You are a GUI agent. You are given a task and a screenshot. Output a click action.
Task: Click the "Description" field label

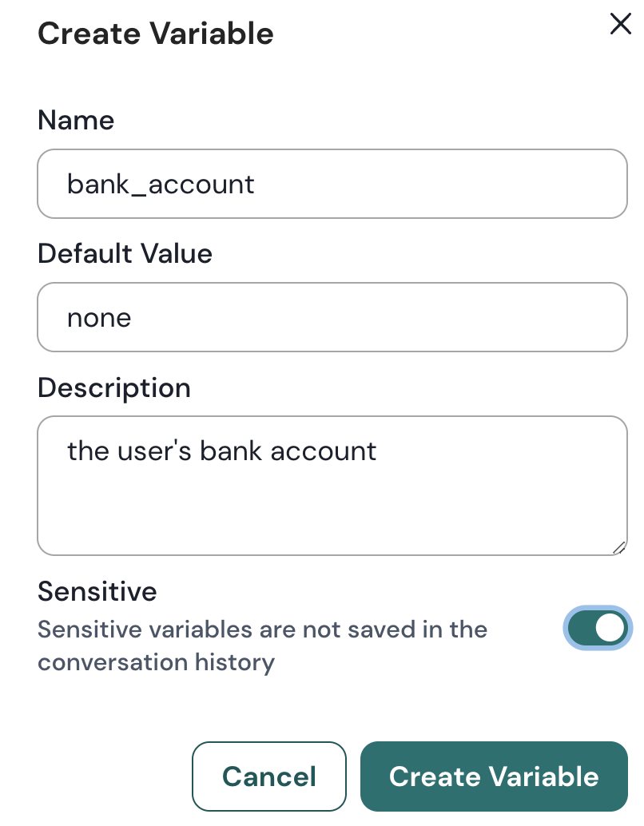pos(114,387)
